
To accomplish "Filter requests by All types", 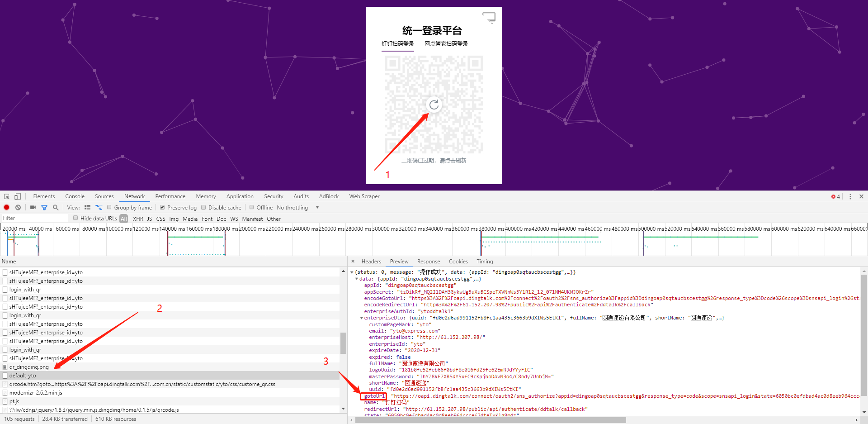I will (x=124, y=219).
